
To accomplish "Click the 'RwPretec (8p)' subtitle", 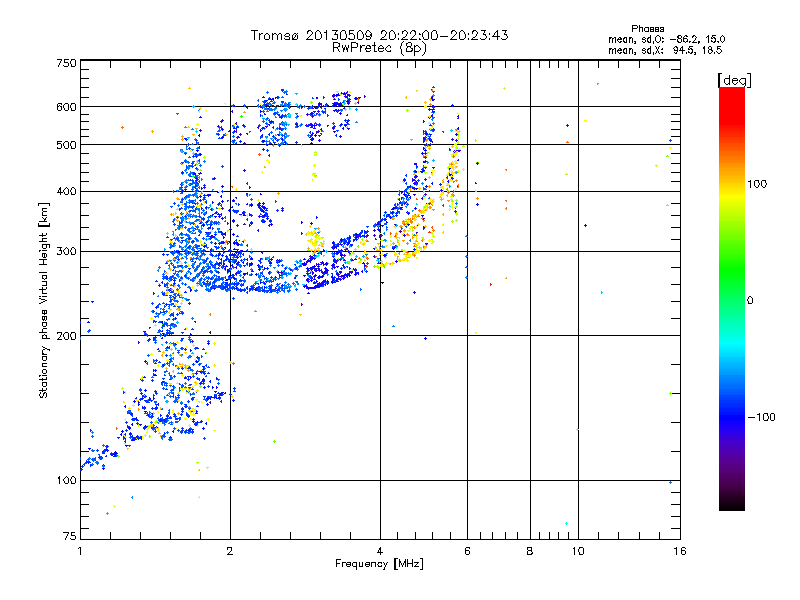I will click(x=379, y=48).
